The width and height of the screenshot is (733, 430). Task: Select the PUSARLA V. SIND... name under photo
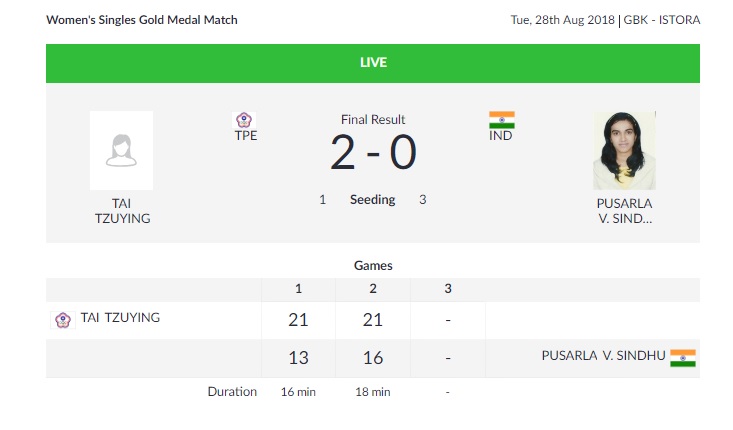click(x=625, y=211)
